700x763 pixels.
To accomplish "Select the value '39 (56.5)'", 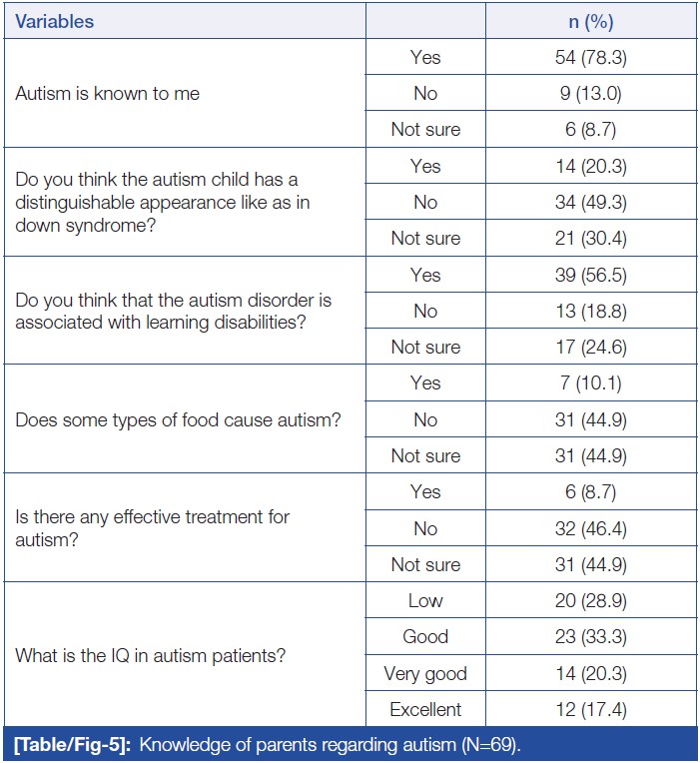I will click(x=591, y=275).
